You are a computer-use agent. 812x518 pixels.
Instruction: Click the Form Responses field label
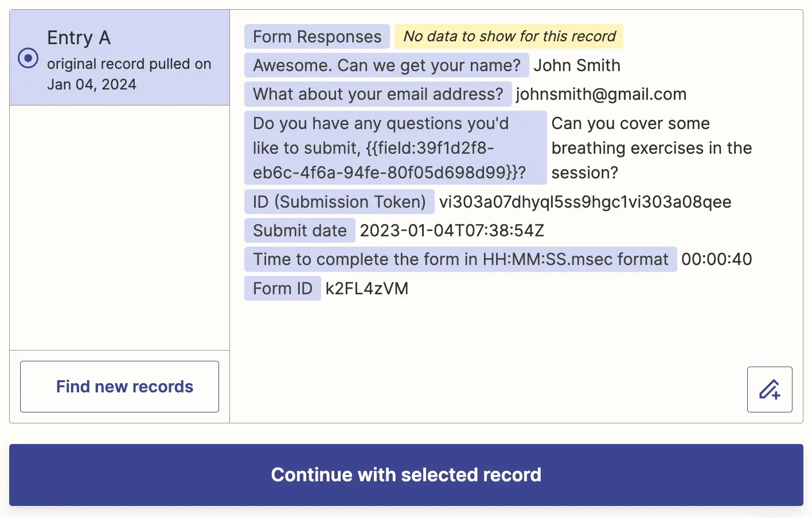point(317,37)
